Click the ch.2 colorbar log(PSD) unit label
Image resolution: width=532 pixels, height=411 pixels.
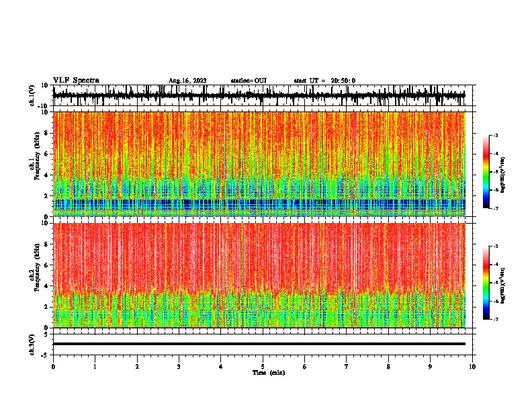coord(502,285)
